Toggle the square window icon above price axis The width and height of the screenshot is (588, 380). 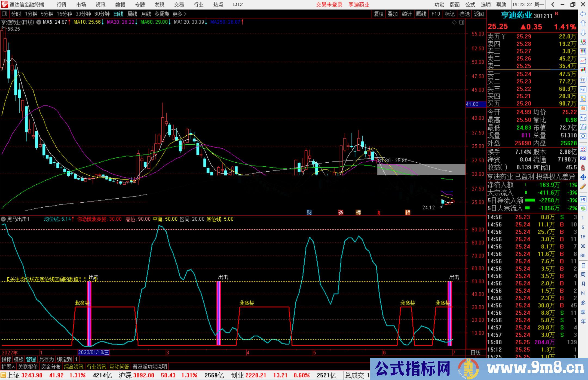(x=462, y=22)
